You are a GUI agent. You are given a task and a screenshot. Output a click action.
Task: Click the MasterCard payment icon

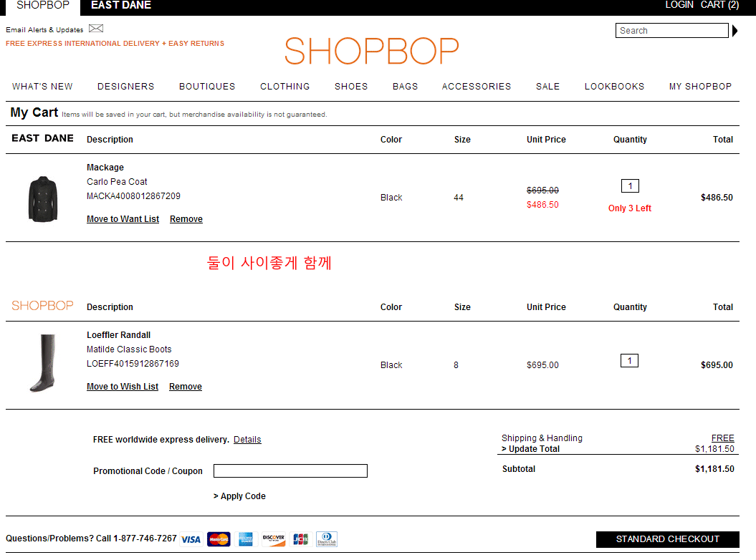219,539
